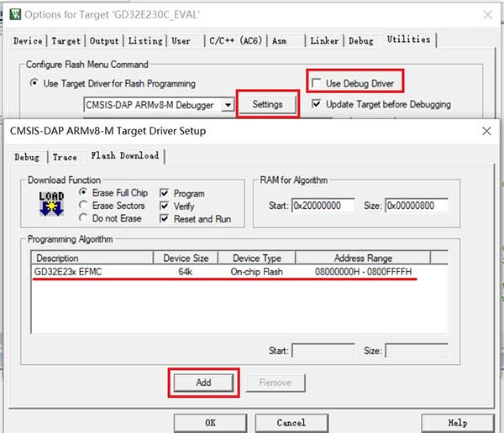This screenshot has width=504, height=433.
Task: Open the CMSIS-DAP ARMv8-M Debugger dropdown
Action: click(x=228, y=105)
